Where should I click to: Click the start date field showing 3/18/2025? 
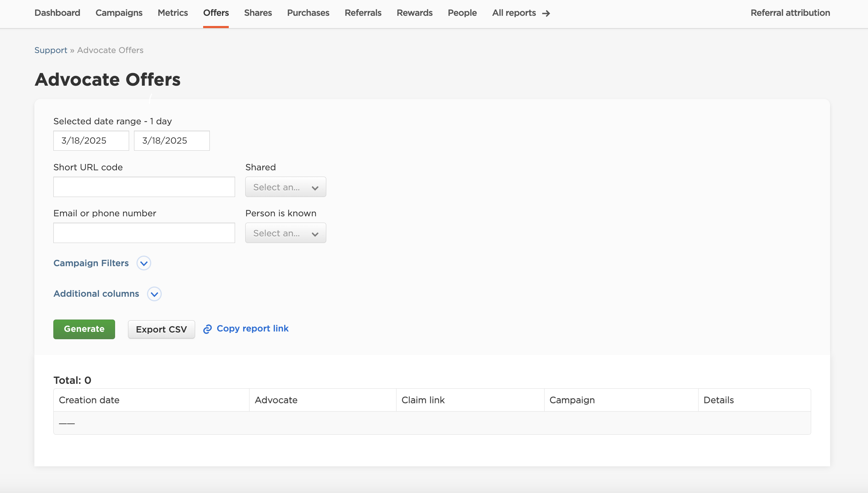coord(91,140)
